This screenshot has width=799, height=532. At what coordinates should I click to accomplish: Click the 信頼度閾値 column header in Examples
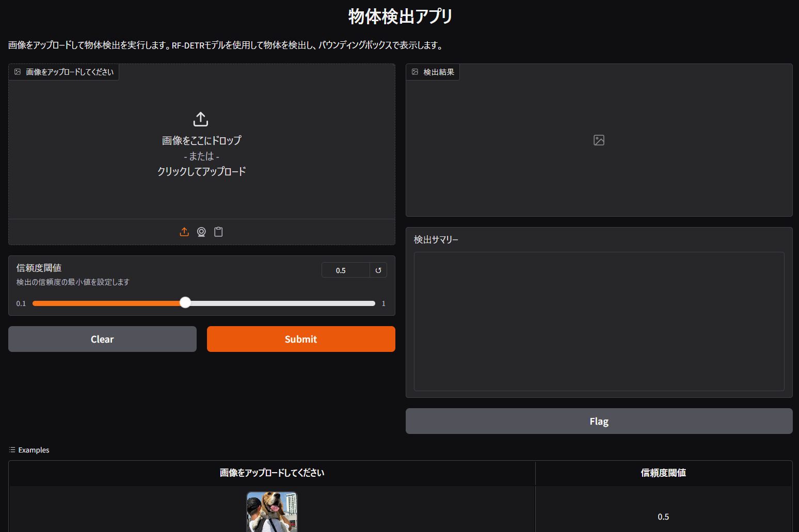(x=663, y=473)
